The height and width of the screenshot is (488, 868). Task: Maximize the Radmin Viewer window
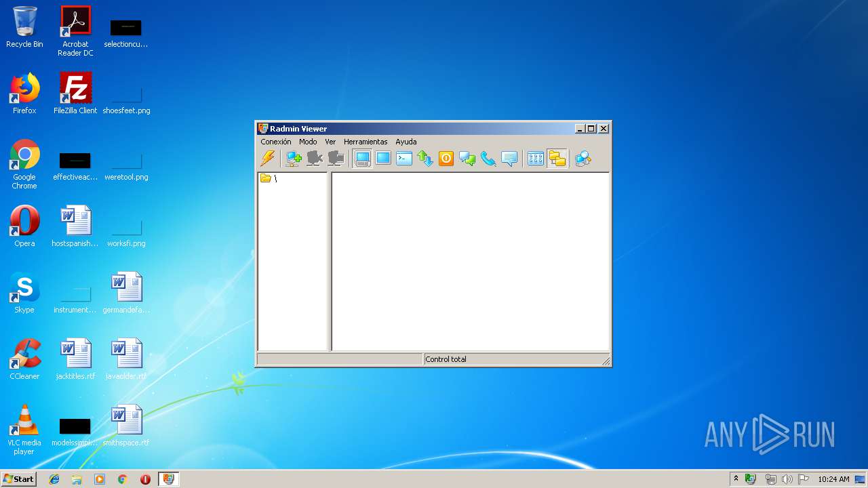591,128
